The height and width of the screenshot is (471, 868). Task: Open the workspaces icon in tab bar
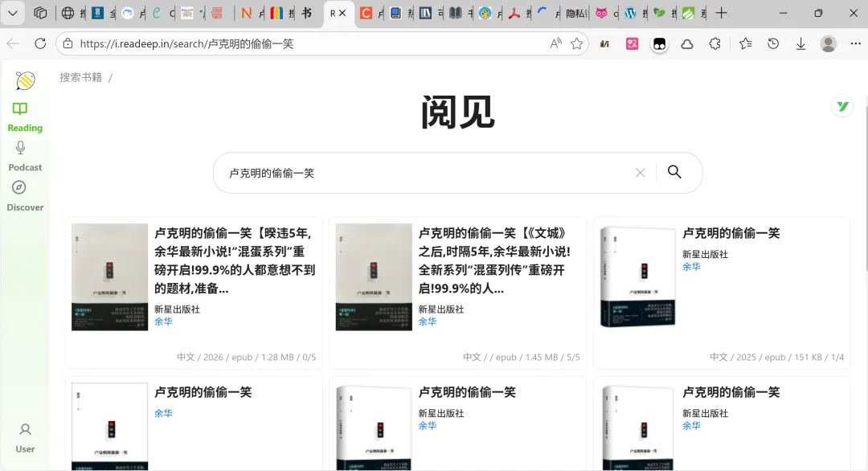[x=40, y=14]
